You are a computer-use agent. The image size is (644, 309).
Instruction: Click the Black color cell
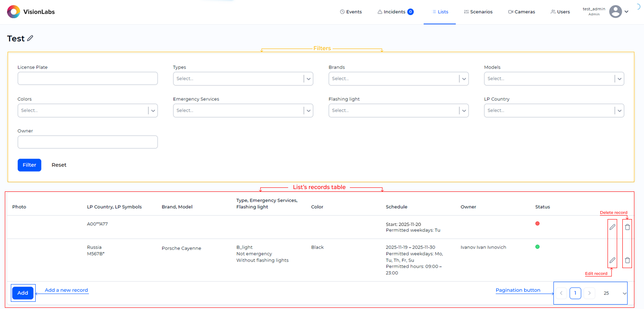click(x=317, y=247)
